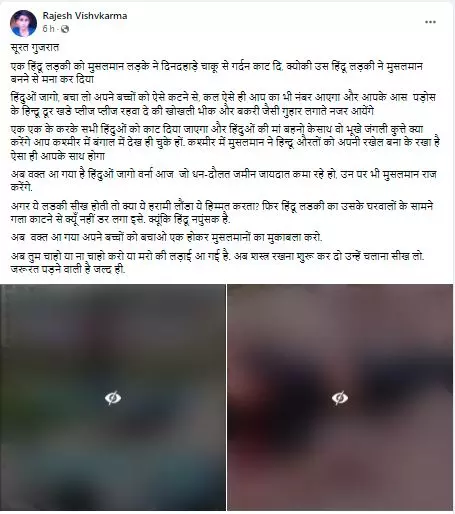455x514 pixels.
Task: Click the "सूरत गुजरात" heading line
Action: tap(35, 48)
